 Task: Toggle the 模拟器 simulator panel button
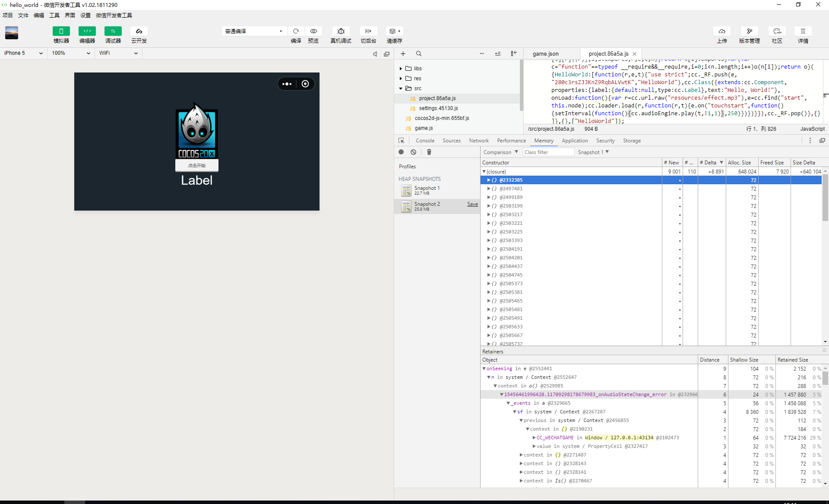(61, 31)
